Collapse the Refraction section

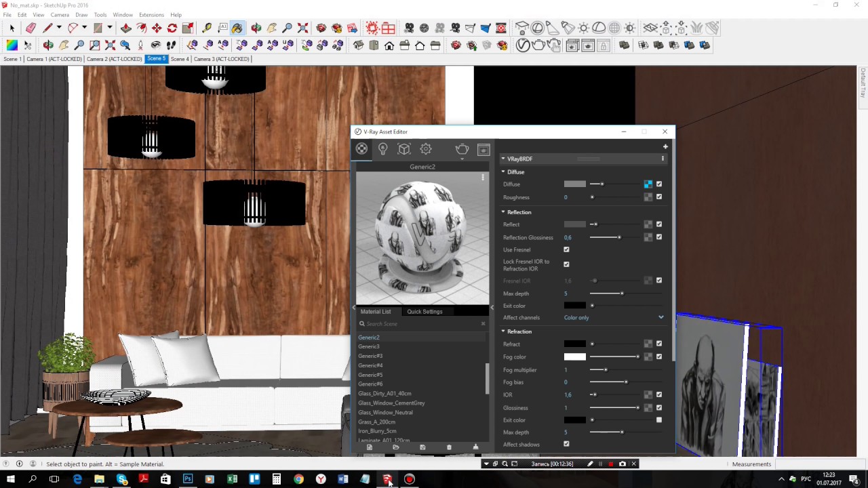[503, 331]
